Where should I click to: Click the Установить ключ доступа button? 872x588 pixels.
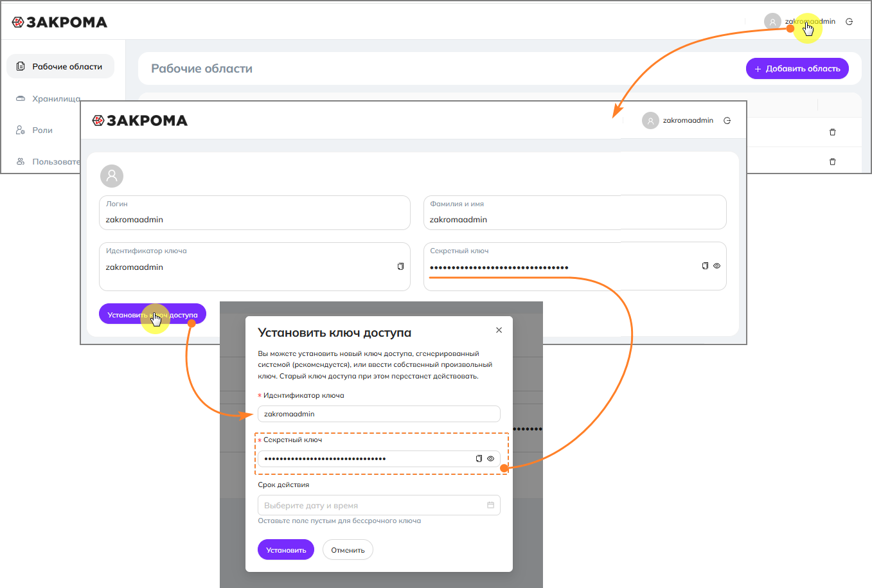[x=152, y=315]
